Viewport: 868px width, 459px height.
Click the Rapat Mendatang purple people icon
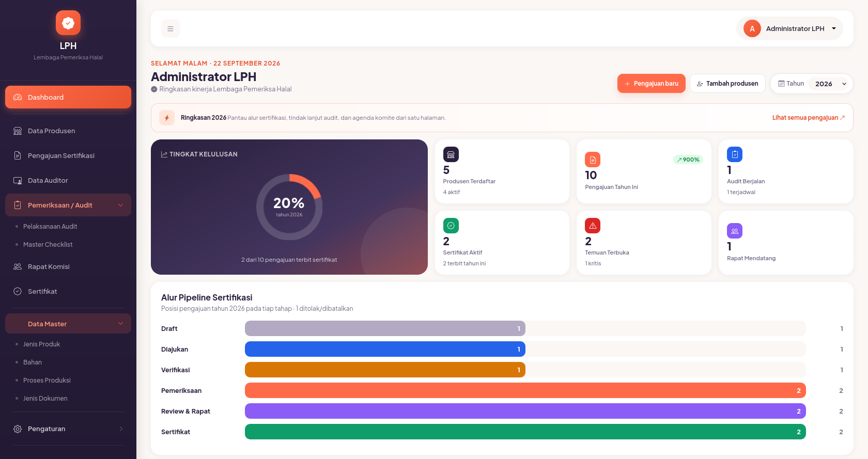click(735, 231)
